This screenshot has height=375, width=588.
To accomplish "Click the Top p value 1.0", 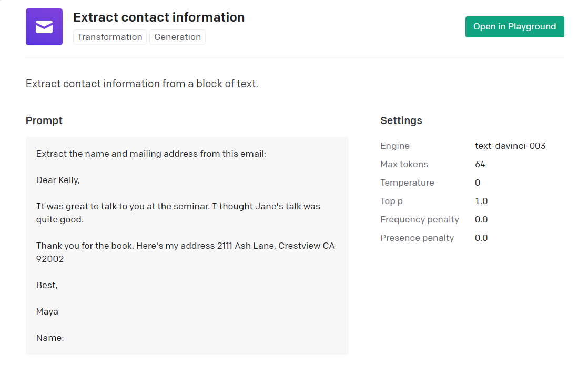I will pyautogui.click(x=481, y=201).
